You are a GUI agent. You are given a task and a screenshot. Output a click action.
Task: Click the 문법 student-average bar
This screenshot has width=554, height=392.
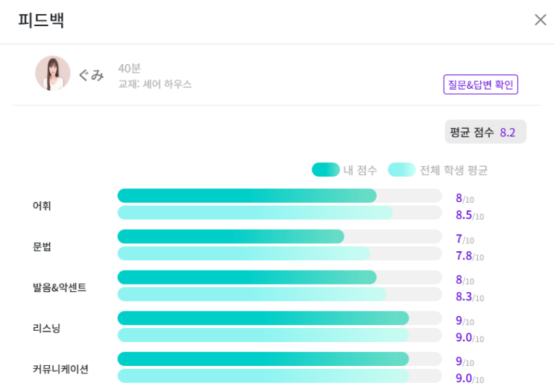tap(244, 254)
